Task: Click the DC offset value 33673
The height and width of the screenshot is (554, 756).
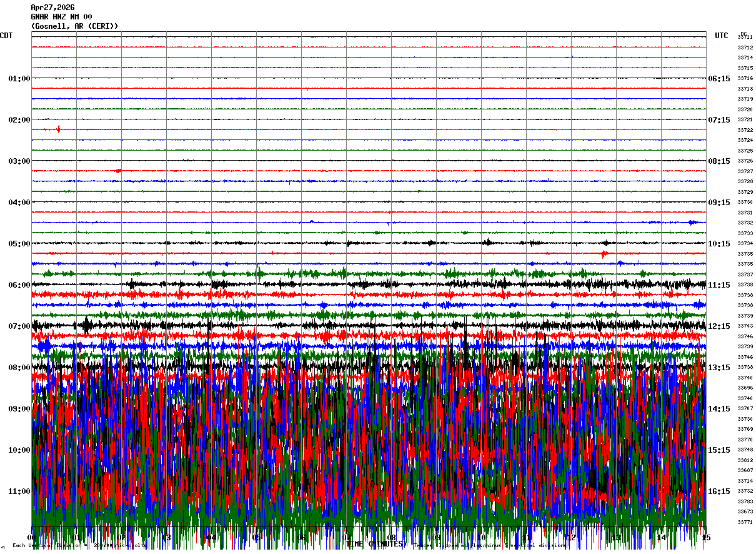Action: [x=745, y=511]
